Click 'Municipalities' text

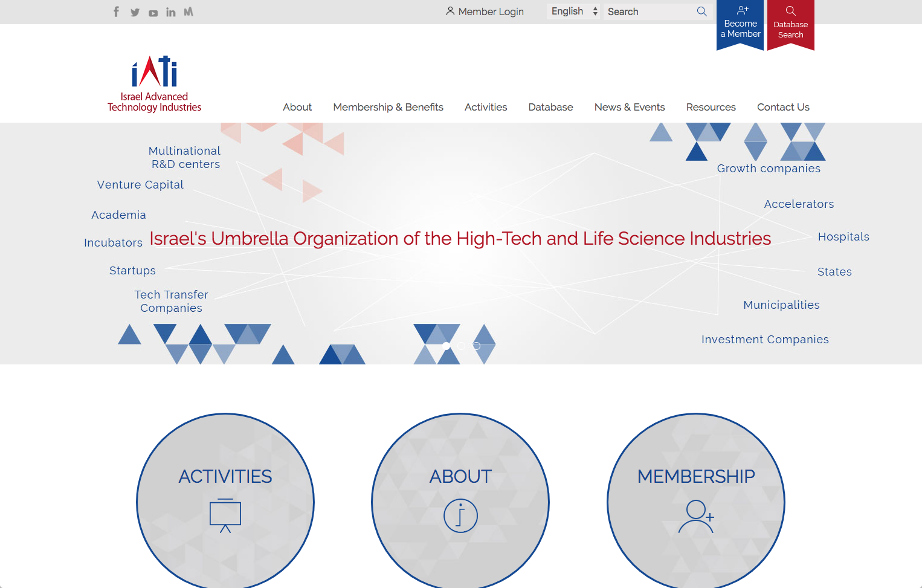coord(781,305)
